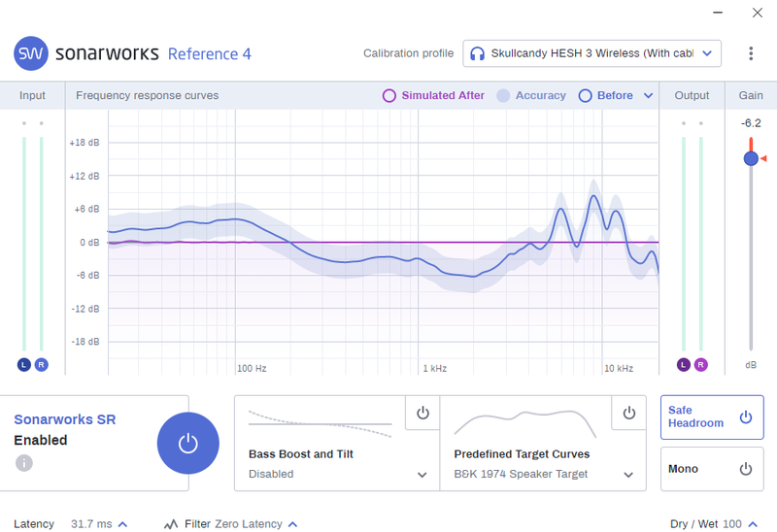
Task: Click the Output meter header
Action: click(692, 95)
